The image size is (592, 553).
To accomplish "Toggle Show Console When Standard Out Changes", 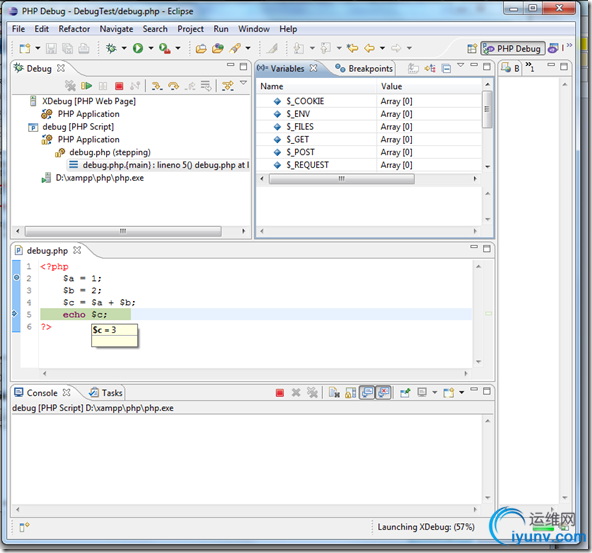I will 367,393.
